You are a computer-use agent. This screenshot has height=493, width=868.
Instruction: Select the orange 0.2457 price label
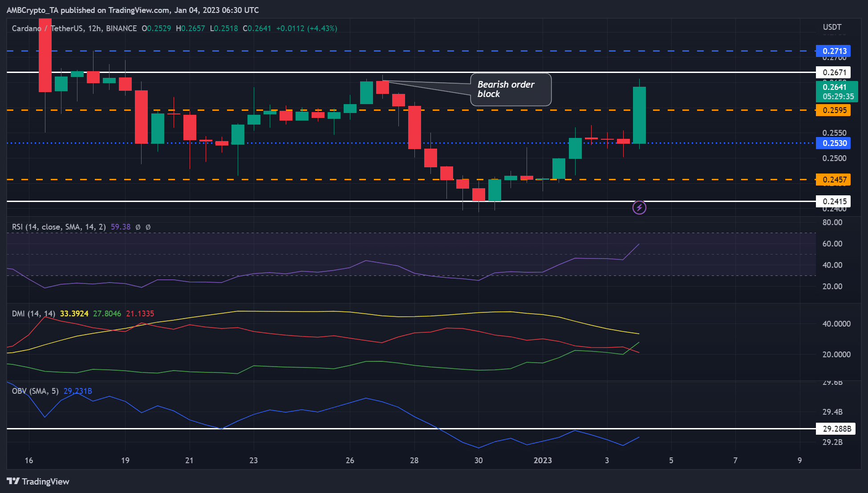[x=834, y=180]
